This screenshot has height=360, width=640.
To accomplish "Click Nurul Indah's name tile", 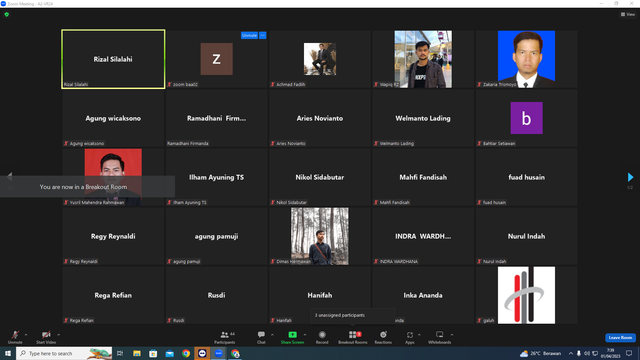I will click(x=526, y=236).
